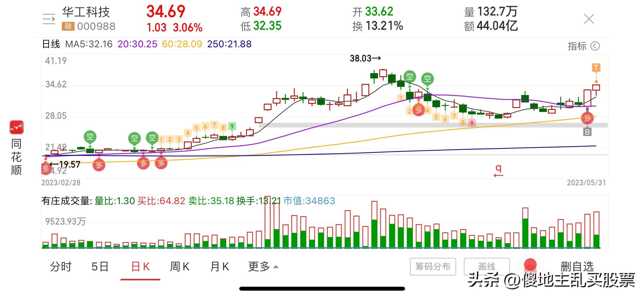Screen dimensions: 644x297
Task: Click the current price 34.69
Action: 166,12
